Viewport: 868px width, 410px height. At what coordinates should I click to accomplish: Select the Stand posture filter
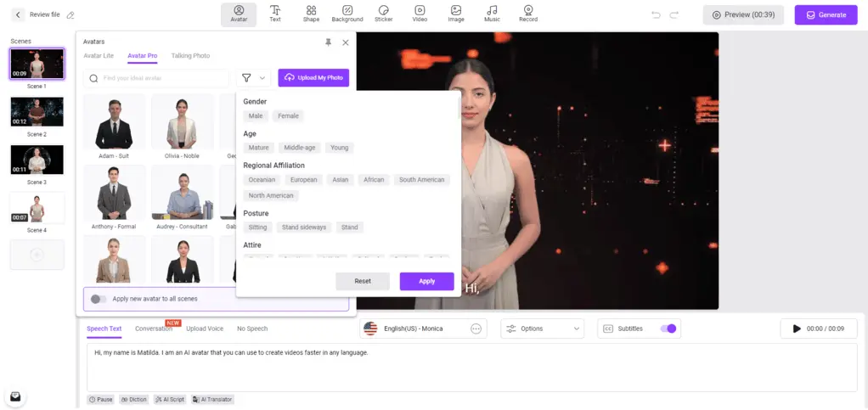[x=349, y=227]
